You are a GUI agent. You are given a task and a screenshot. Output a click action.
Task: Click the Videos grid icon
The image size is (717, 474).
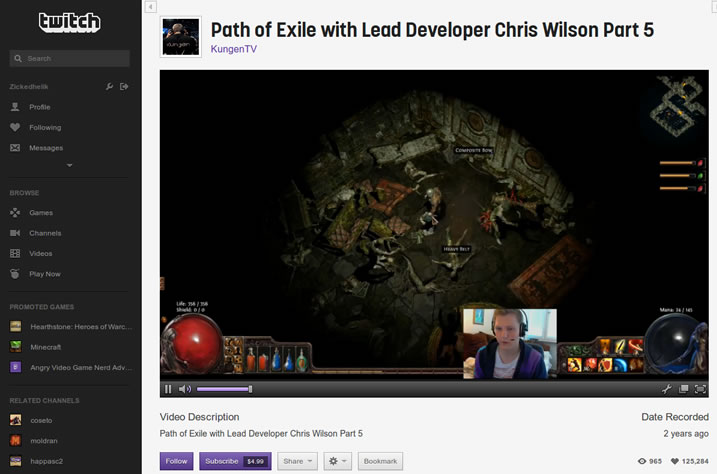click(15, 253)
